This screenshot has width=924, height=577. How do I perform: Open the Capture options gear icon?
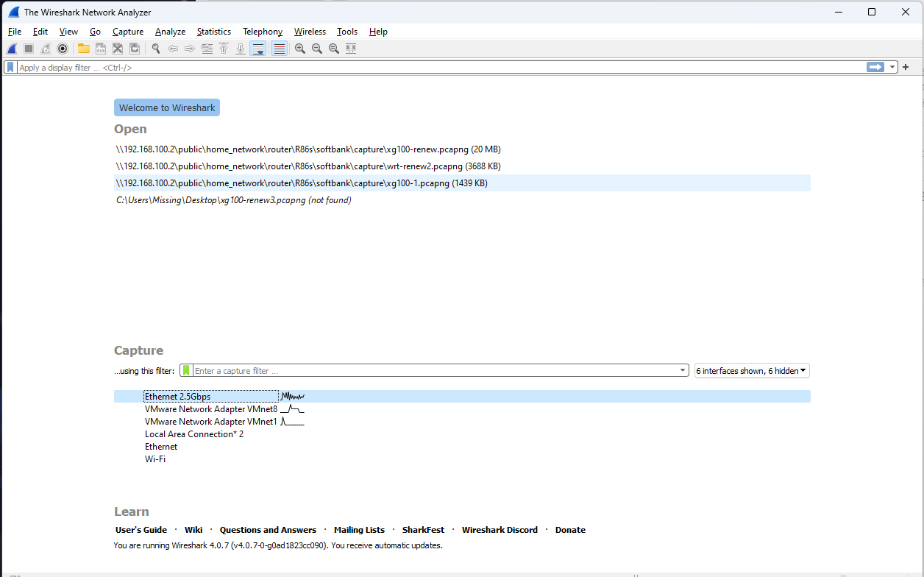pos(63,49)
